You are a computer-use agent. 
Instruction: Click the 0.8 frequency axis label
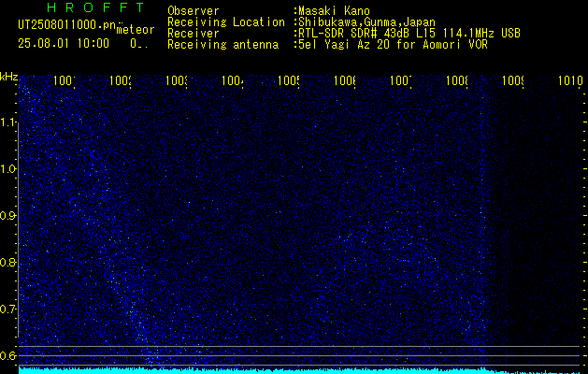(x=7, y=262)
